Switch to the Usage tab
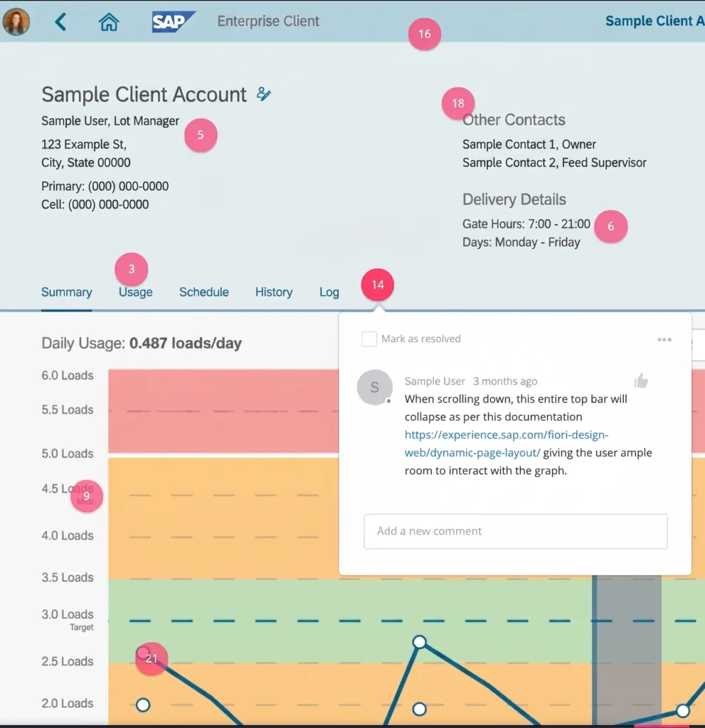 coord(136,292)
